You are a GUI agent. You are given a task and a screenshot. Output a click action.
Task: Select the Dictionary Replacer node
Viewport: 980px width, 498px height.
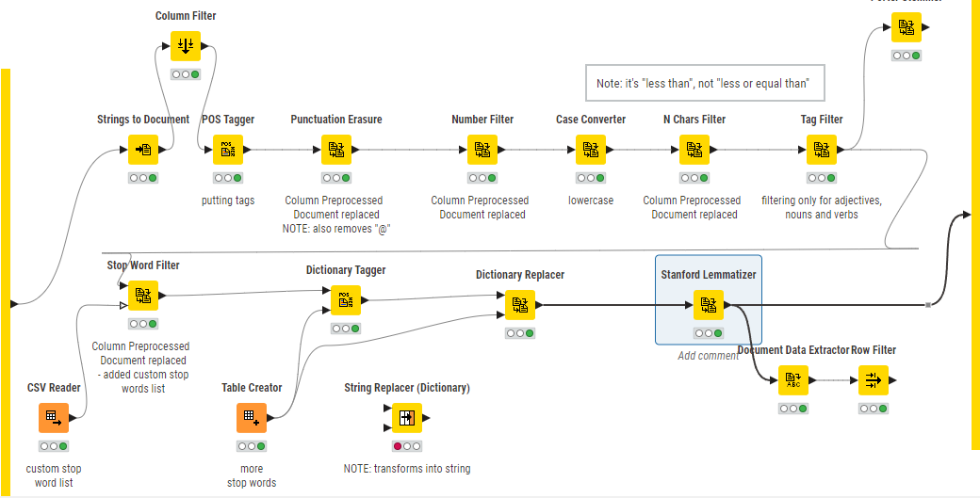pos(520,305)
